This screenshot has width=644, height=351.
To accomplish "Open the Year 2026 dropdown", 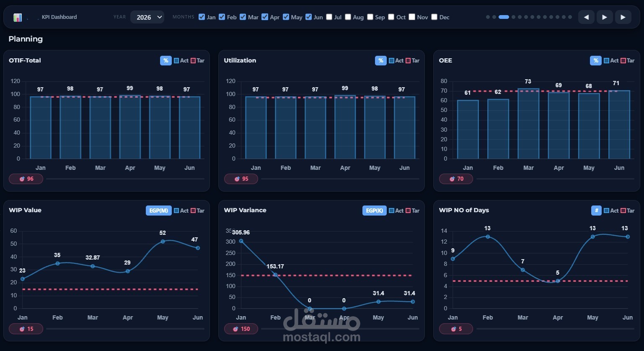I will point(147,17).
